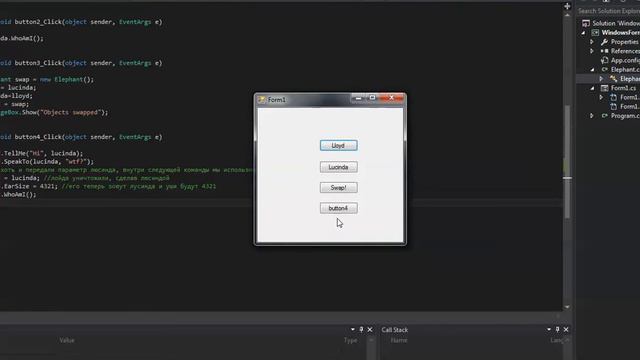Click the editor scrollbar up arrow
This screenshot has width=640, height=360.
click(x=567, y=15)
